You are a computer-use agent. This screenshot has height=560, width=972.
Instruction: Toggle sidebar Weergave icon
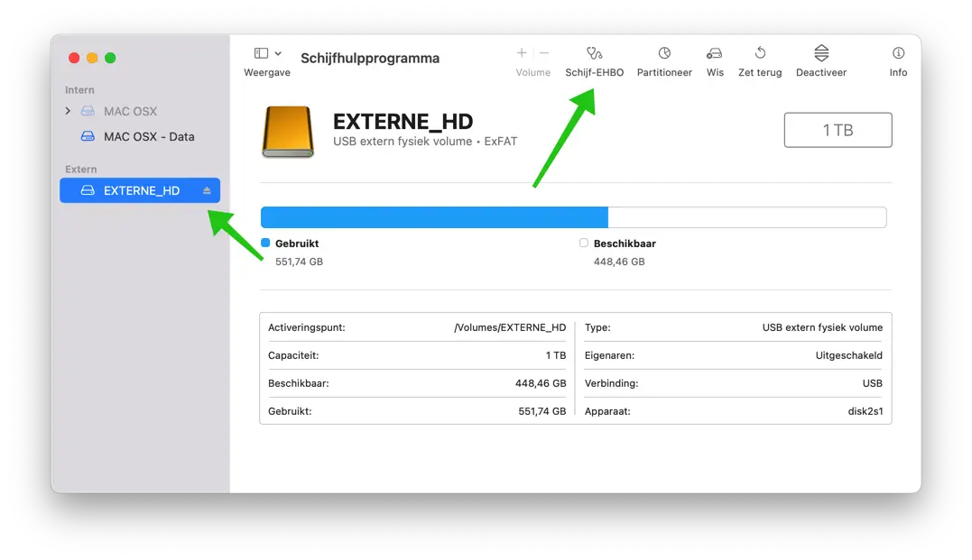click(x=262, y=53)
